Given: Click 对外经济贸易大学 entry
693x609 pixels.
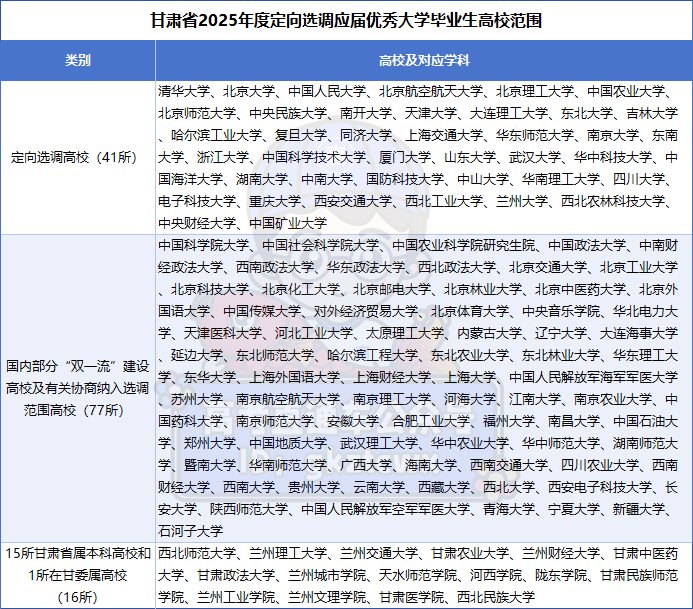Looking at the screenshot, I should (x=366, y=312).
